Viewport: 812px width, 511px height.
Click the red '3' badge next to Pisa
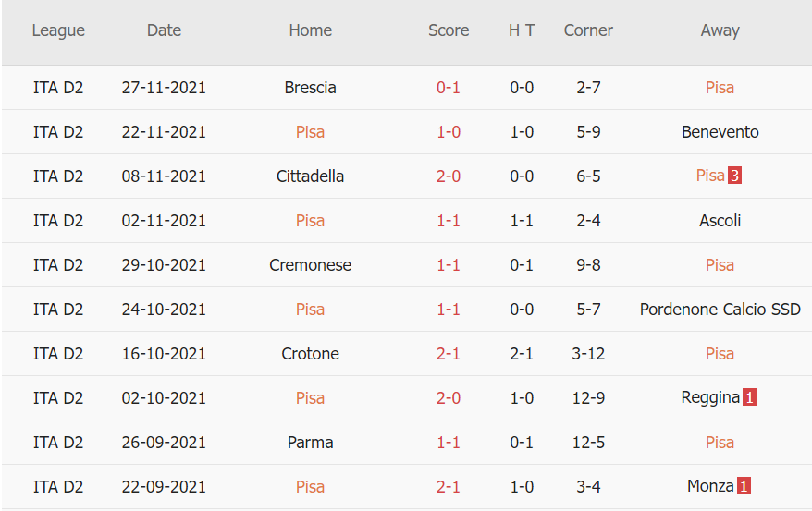coord(734,176)
